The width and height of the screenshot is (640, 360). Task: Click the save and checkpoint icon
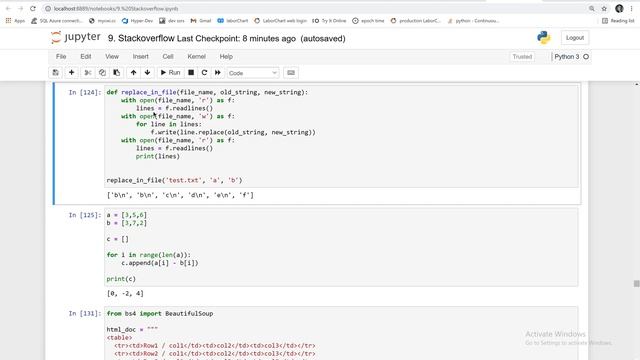(56, 73)
